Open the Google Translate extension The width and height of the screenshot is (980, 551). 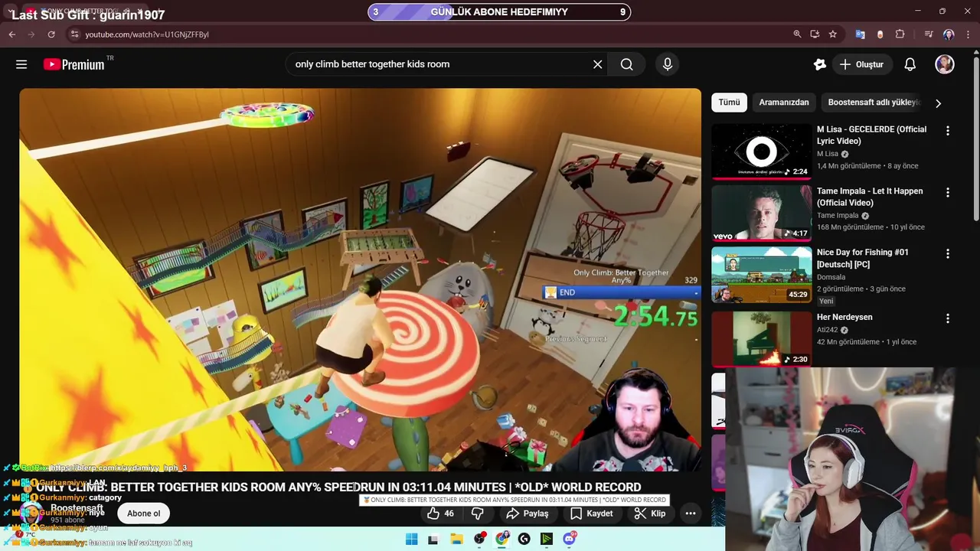pyautogui.click(x=860, y=34)
